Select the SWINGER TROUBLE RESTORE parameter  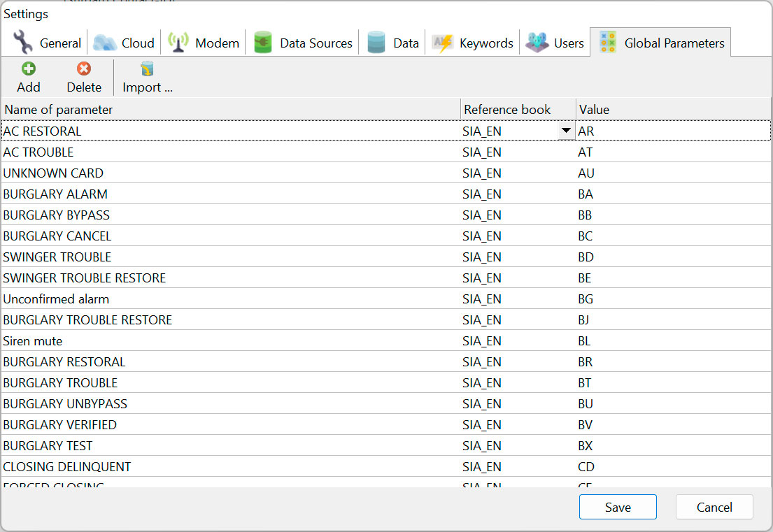[85, 278]
